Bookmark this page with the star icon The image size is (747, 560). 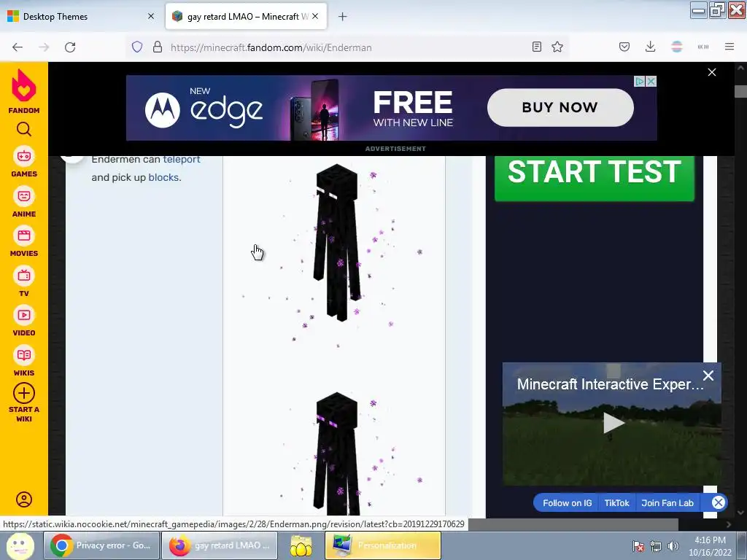(557, 47)
